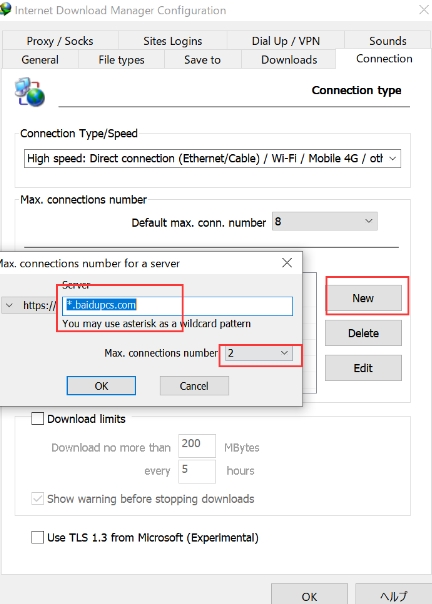Click the Delete server button
Image resolution: width=432 pixels, height=604 pixels.
(363, 333)
